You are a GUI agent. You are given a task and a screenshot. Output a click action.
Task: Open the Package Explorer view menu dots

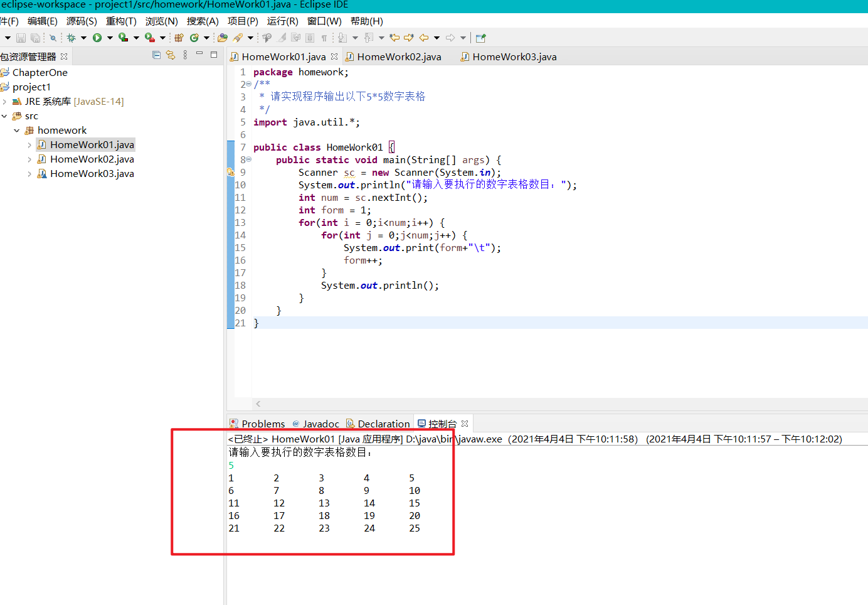pyautogui.click(x=185, y=55)
